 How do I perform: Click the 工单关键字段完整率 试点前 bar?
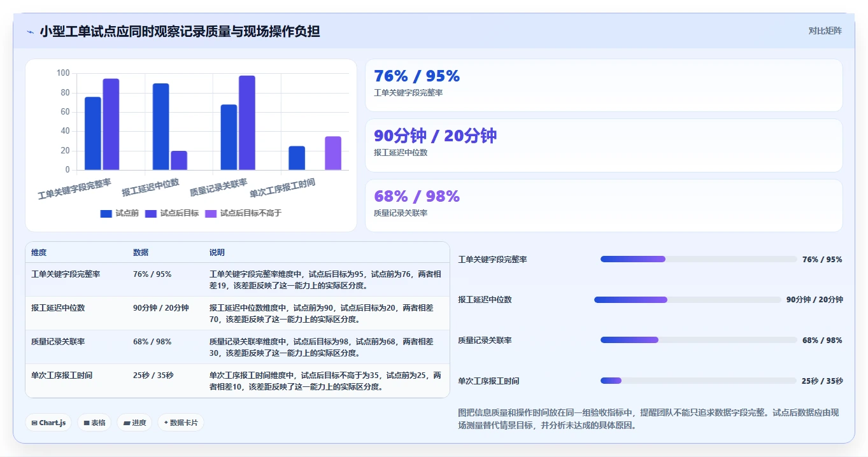93,134
